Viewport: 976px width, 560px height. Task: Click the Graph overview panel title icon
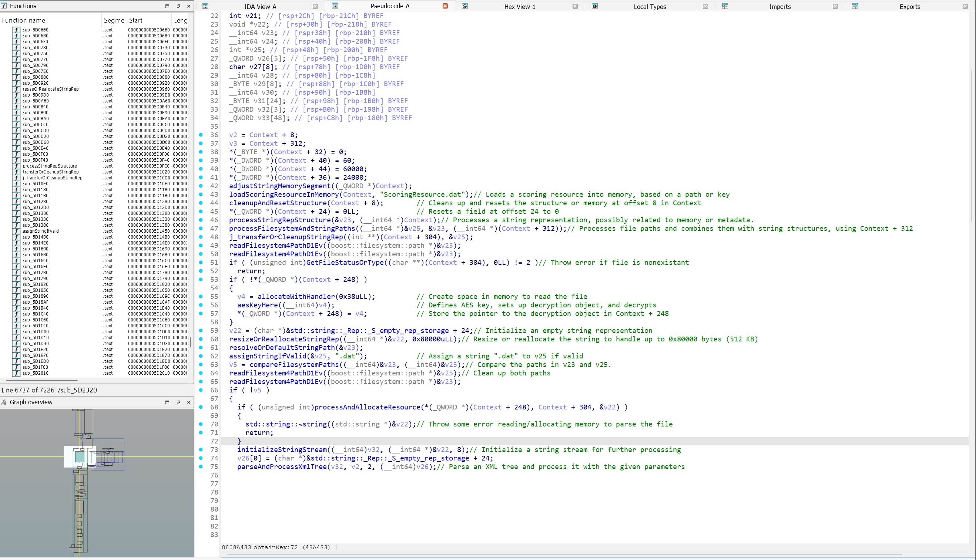[x=4, y=402]
